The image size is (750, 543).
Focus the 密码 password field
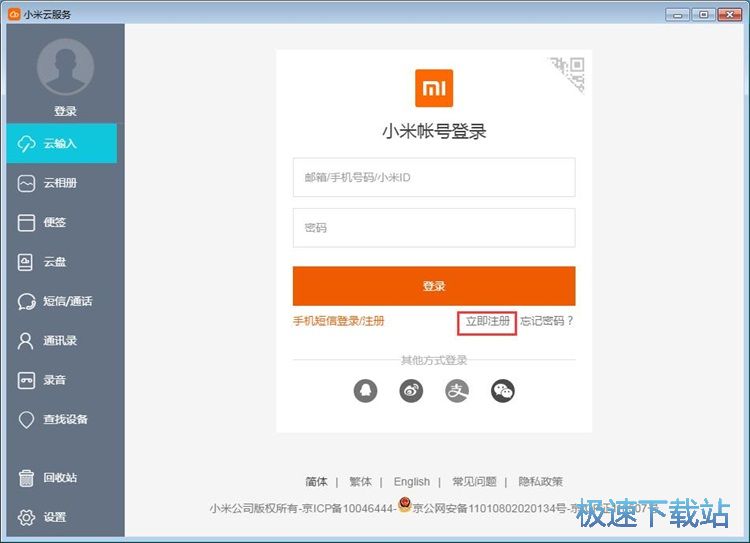tap(434, 228)
